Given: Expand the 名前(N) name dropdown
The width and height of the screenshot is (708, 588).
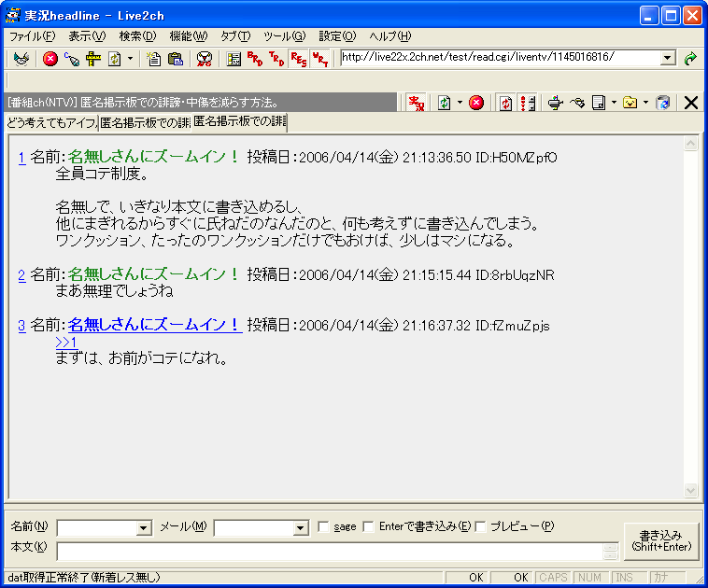Looking at the screenshot, I should click(144, 528).
